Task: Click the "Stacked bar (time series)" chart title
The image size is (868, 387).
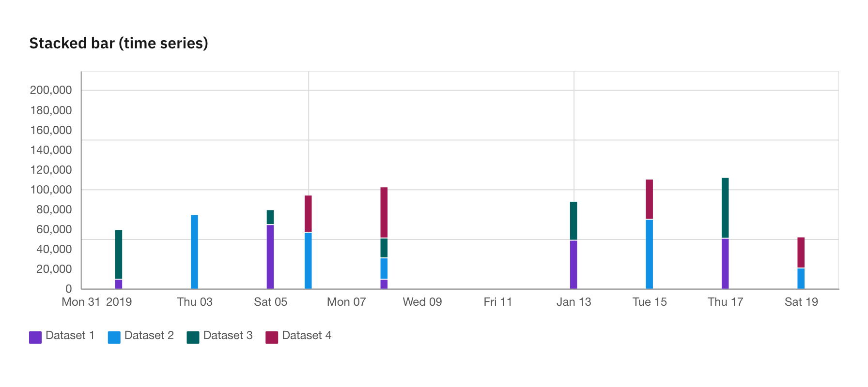Action: 119,43
